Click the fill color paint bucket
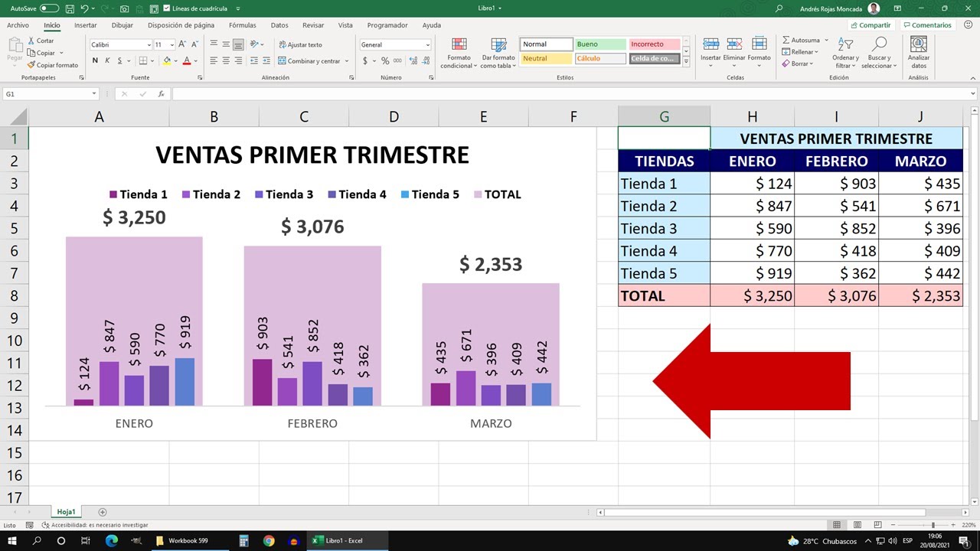Screen dimensions: 980x551 pos(166,60)
